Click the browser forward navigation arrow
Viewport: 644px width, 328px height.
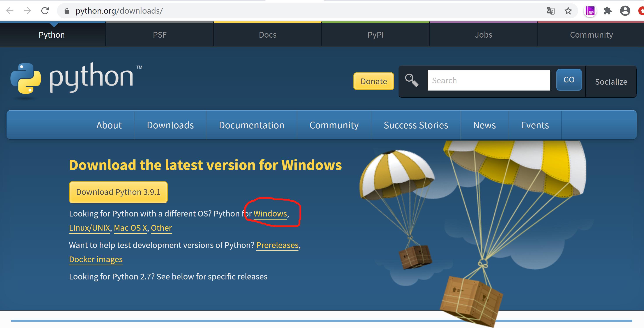click(27, 10)
